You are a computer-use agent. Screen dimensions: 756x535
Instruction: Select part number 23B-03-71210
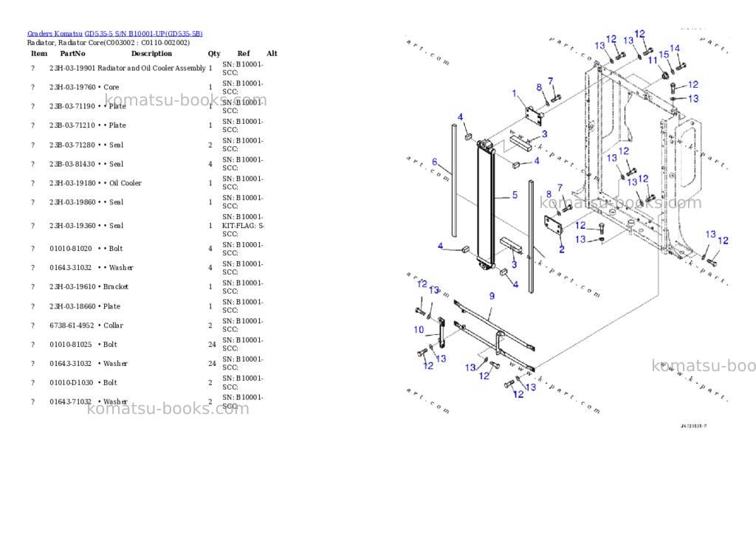72,125
